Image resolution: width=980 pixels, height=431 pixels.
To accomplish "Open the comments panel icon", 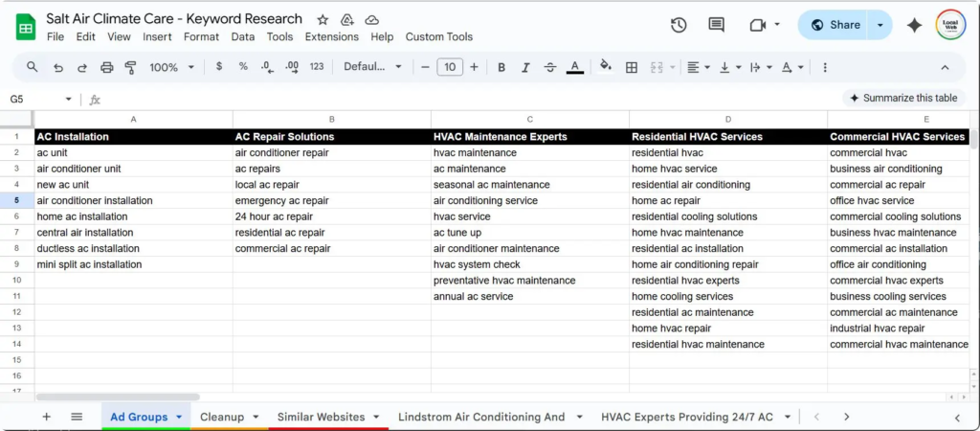I will tap(716, 25).
